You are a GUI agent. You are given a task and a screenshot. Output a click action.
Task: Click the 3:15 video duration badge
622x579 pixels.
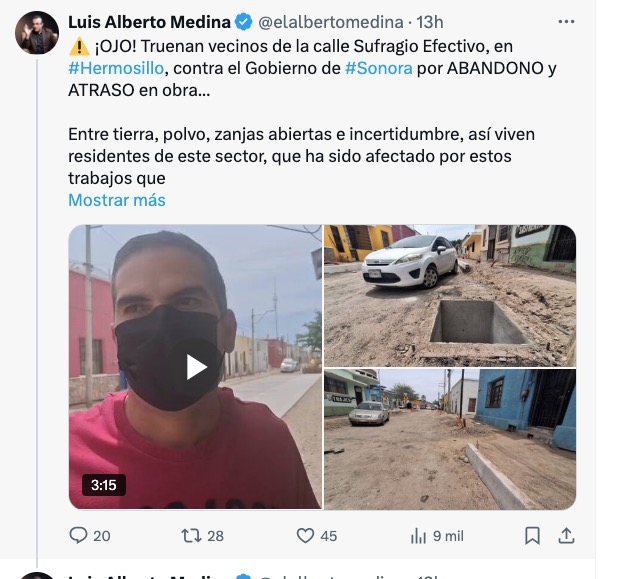(104, 485)
